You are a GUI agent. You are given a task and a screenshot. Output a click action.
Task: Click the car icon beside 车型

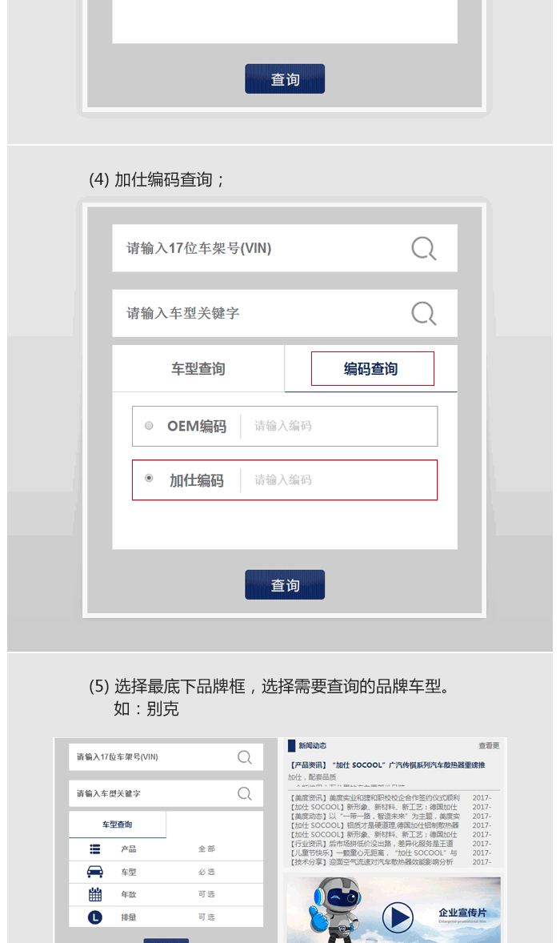click(x=95, y=872)
